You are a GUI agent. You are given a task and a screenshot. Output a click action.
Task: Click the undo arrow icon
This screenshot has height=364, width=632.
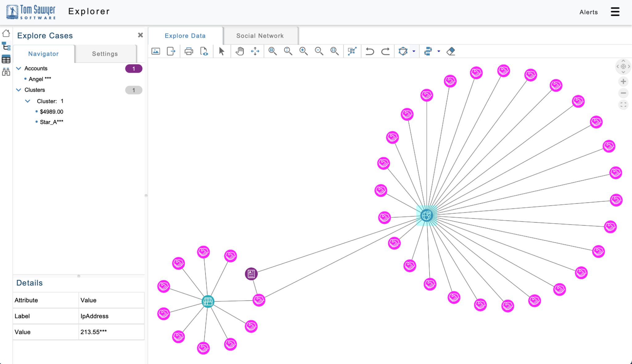[370, 51]
